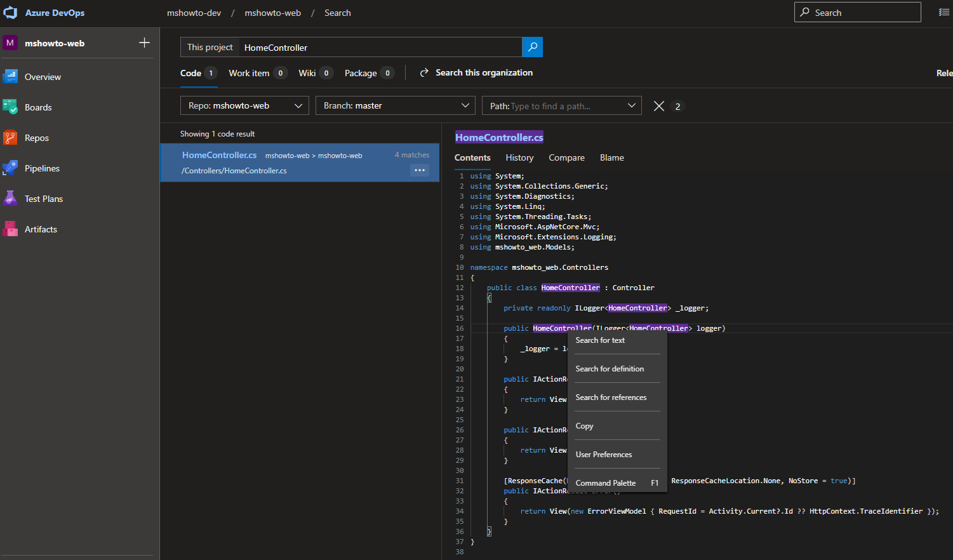Click highlighted HomeController on line 12
The image size is (953, 560).
570,288
